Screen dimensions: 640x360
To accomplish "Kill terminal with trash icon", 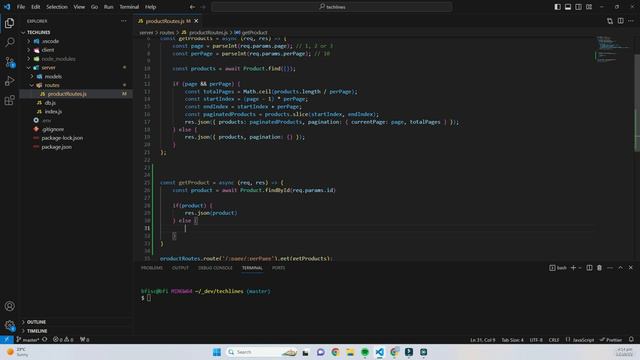I will pyautogui.click(x=599, y=268).
